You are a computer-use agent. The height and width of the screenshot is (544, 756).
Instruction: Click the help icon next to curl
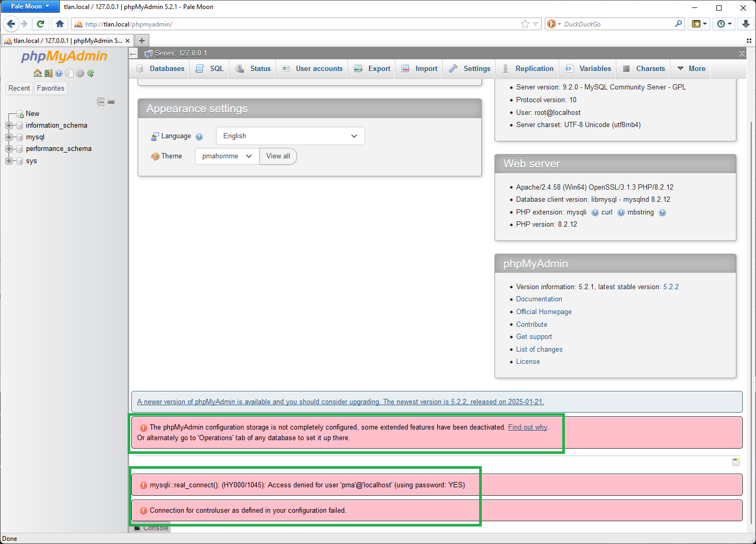click(x=621, y=212)
